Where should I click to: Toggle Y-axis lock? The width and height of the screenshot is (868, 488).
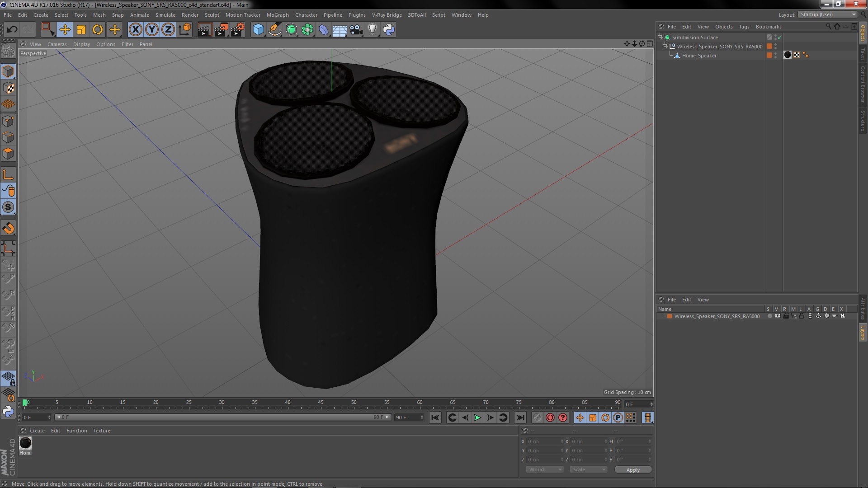[152, 30]
